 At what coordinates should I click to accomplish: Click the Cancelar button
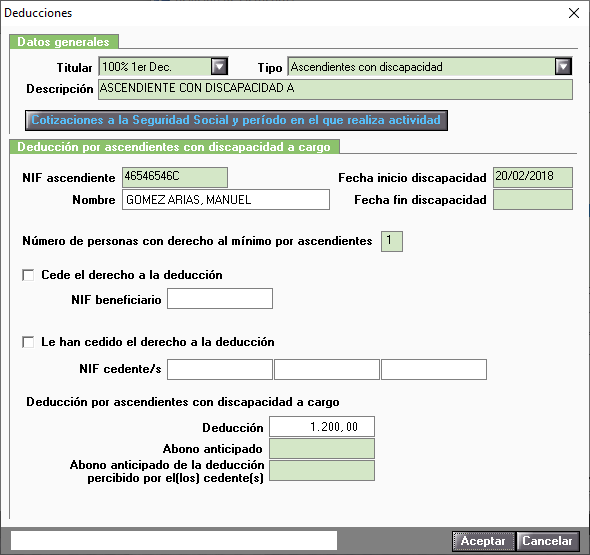coord(547,541)
